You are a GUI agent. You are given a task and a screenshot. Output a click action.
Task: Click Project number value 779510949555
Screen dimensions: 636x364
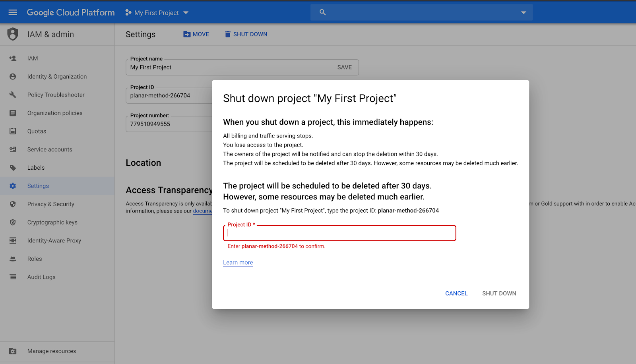click(150, 124)
